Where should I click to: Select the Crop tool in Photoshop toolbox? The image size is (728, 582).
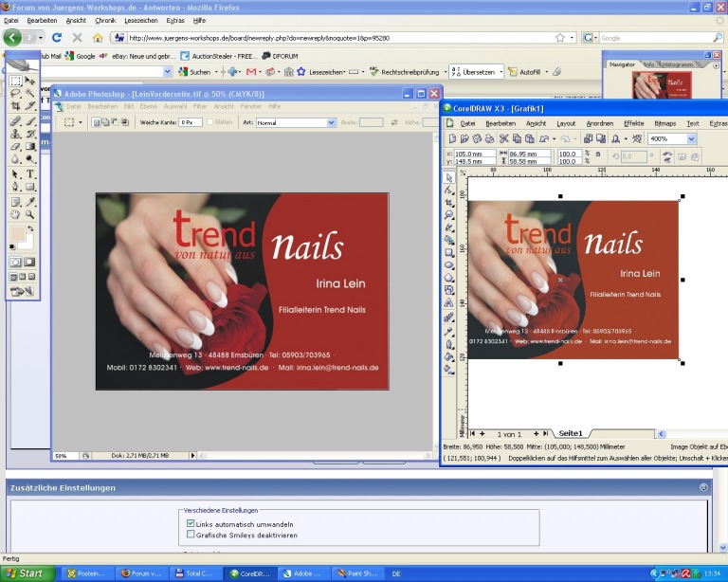[15, 107]
